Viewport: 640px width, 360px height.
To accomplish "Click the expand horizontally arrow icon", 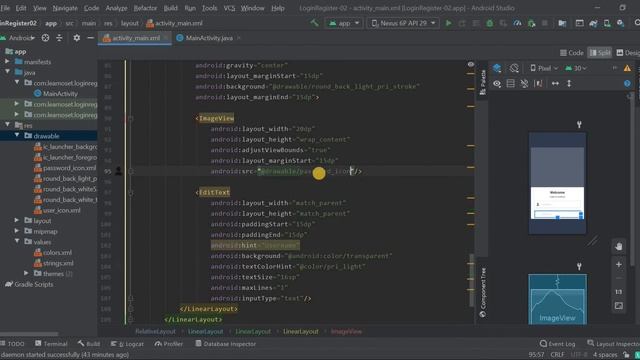I will tap(555, 83).
